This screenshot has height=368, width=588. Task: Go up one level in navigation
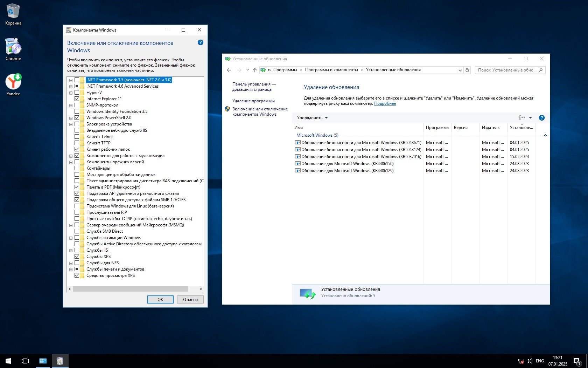click(x=254, y=70)
